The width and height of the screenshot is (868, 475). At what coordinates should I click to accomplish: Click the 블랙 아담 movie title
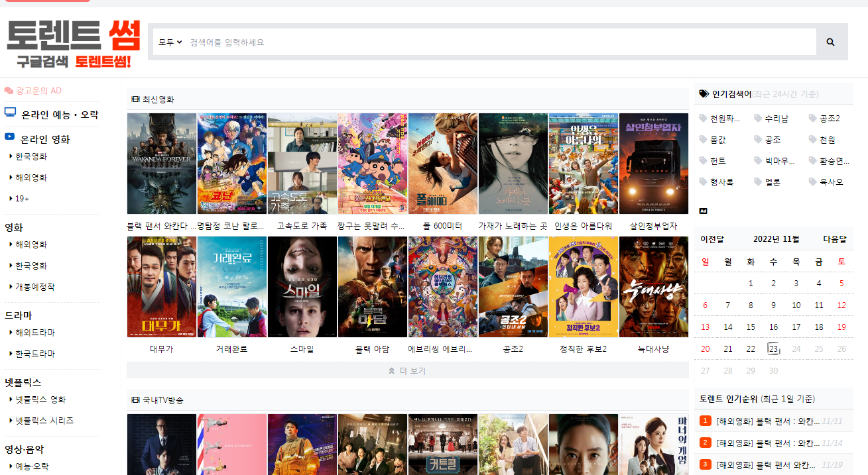[373, 349]
